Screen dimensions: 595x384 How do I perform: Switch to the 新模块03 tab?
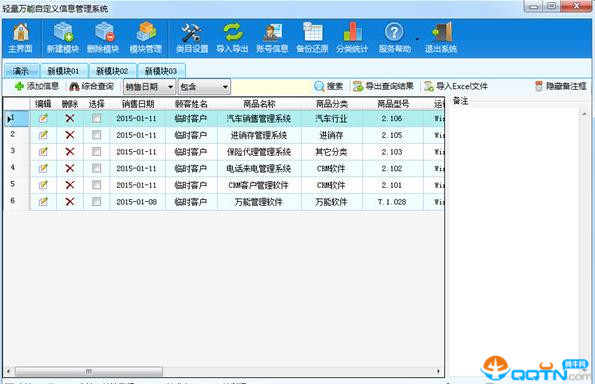[x=161, y=71]
